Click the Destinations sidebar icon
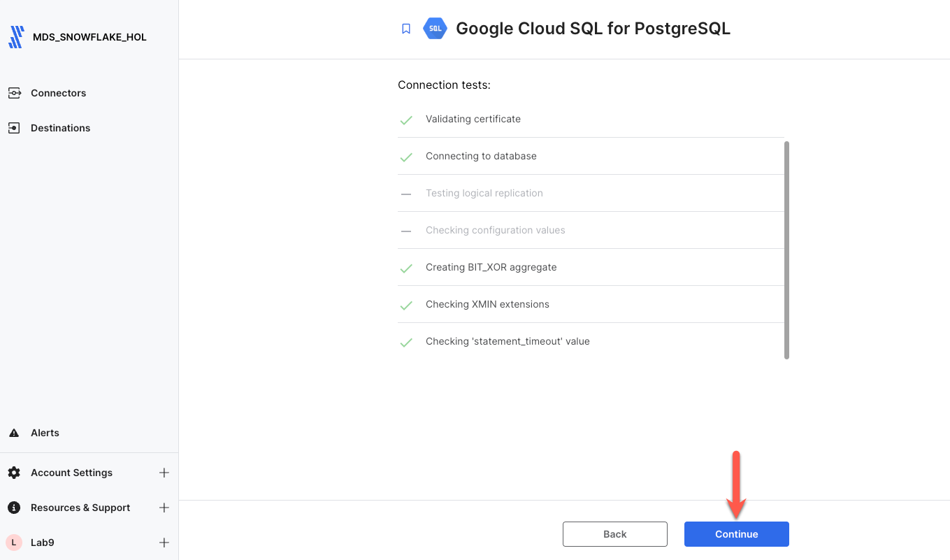This screenshot has height=560, width=950. (x=14, y=128)
